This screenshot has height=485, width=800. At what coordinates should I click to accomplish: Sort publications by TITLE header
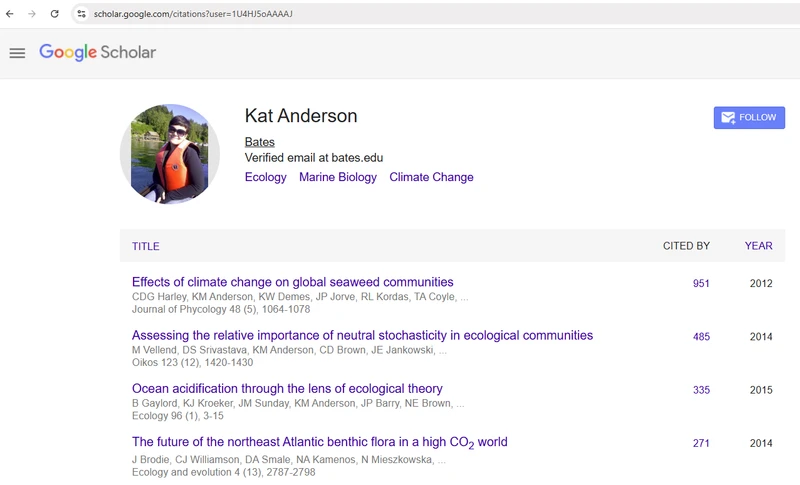click(146, 246)
